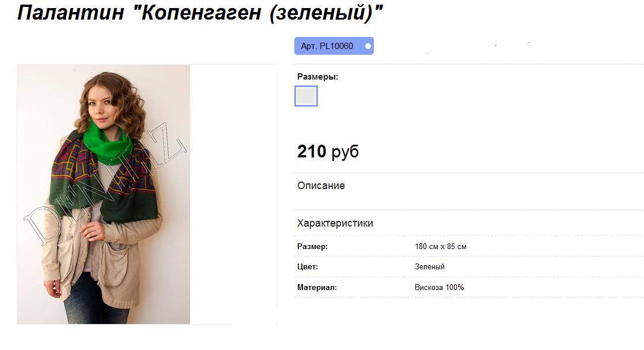Select the Цвет: row label
The image size is (644, 350).
308,266
